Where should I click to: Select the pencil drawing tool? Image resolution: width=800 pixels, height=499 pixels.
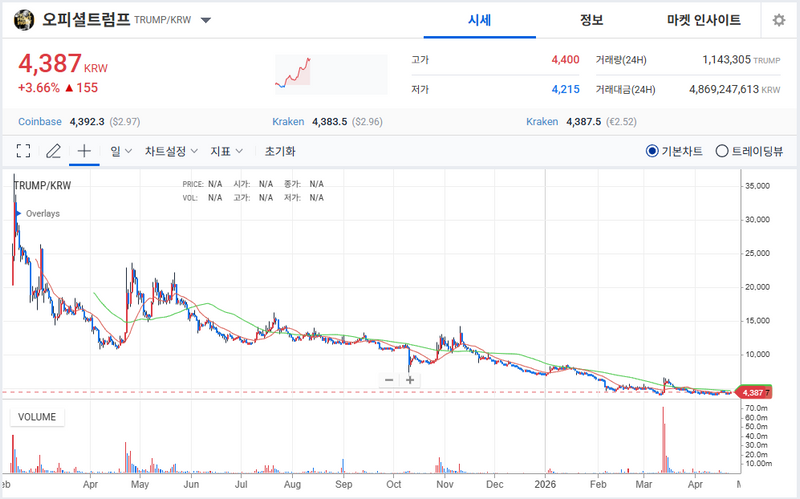[x=54, y=151]
